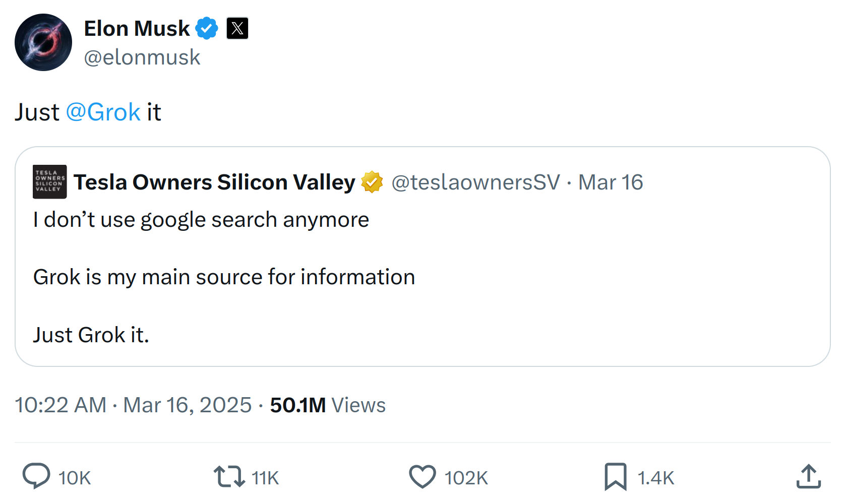
Task: Open the @Grok mention link
Action: [x=103, y=112]
